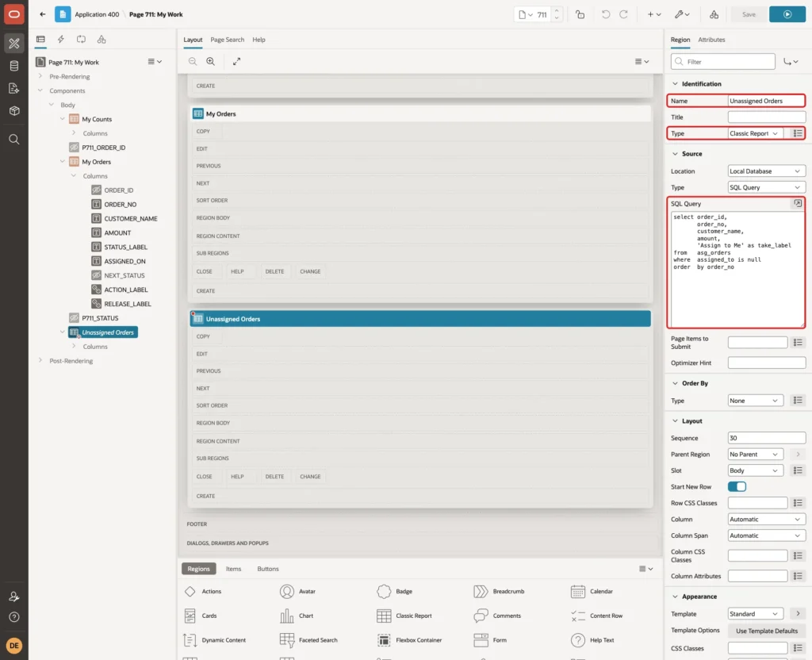
Task: Open Shared Components tab in tree pane
Action: 101,40
